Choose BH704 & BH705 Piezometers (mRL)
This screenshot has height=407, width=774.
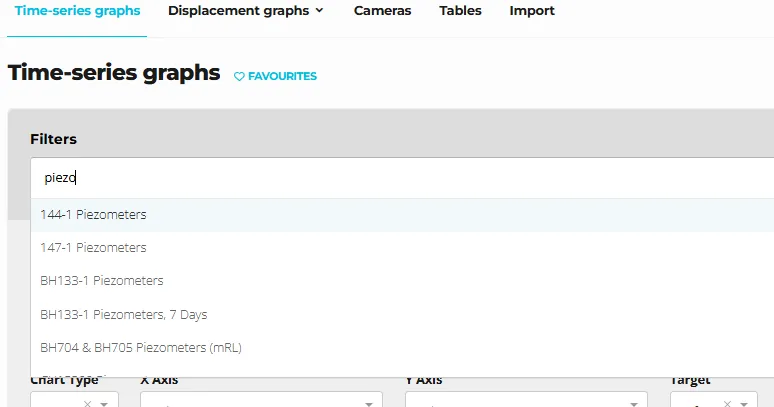coord(141,348)
